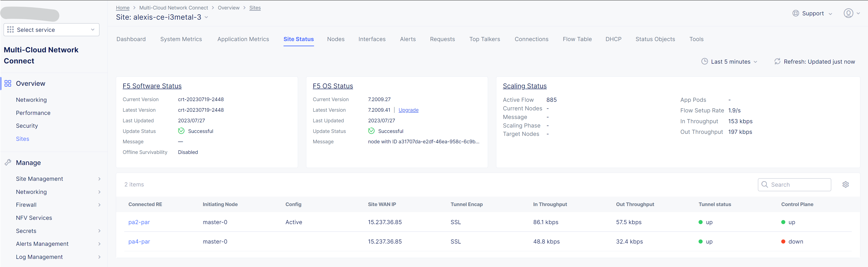Click the Manage wrench icon
Viewport: 868px width, 267px height.
tap(8, 163)
